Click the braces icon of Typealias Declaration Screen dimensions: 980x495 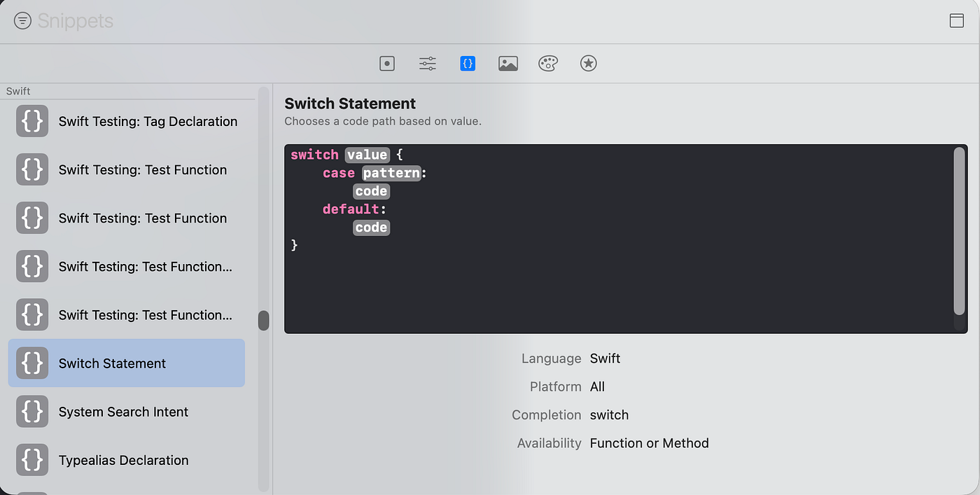pos(32,460)
